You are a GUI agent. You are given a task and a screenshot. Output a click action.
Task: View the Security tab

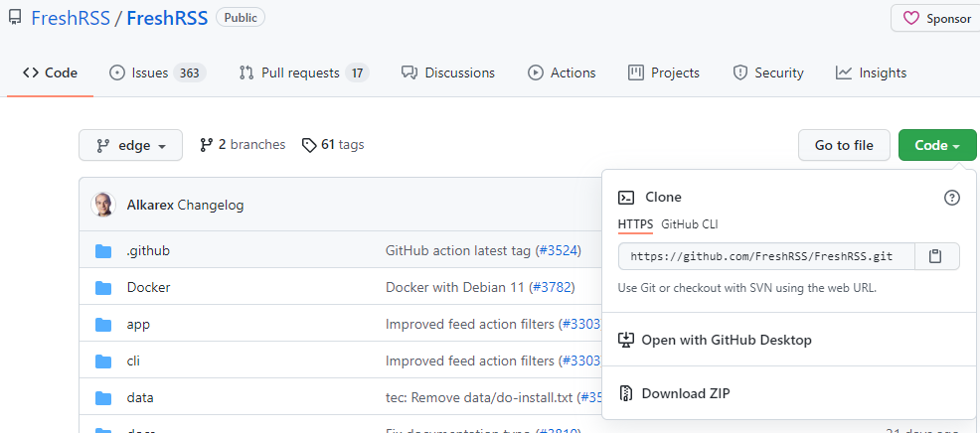tap(767, 73)
